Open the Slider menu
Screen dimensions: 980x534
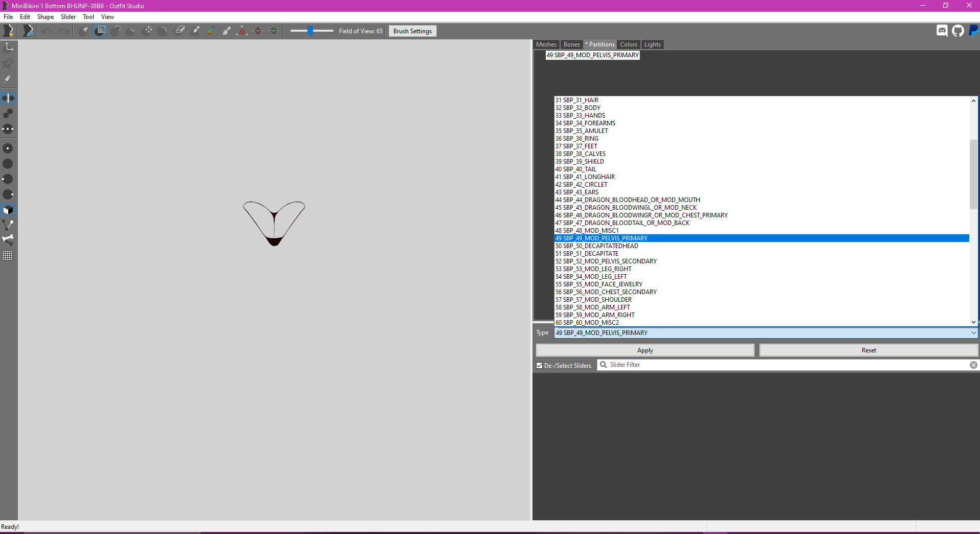(x=68, y=17)
